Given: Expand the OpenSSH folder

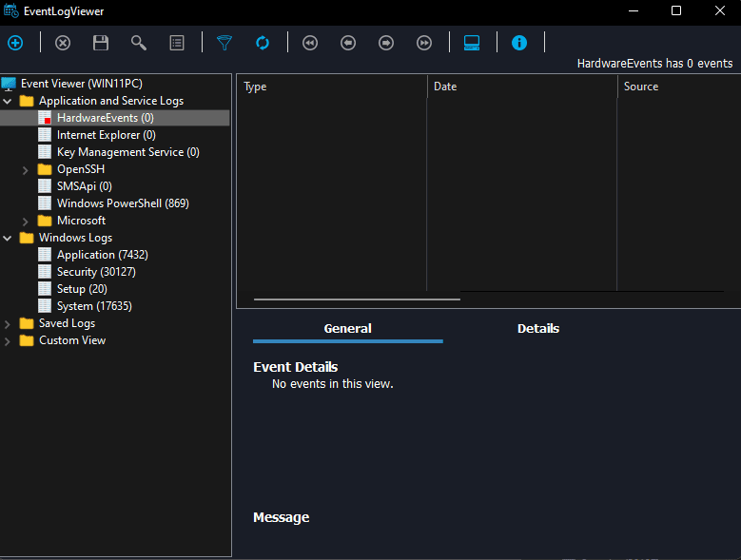Looking at the screenshot, I should 26,169.
